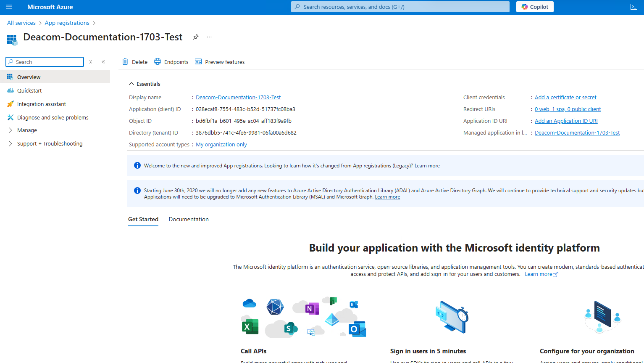Focus the sidebar Search input

tap(45, 62)
